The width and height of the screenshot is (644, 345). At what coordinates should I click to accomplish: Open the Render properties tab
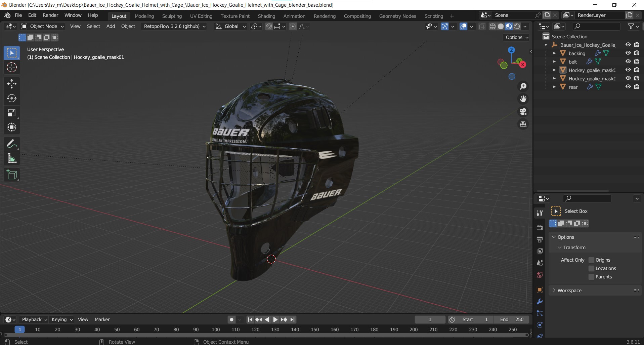coord(540,228)
